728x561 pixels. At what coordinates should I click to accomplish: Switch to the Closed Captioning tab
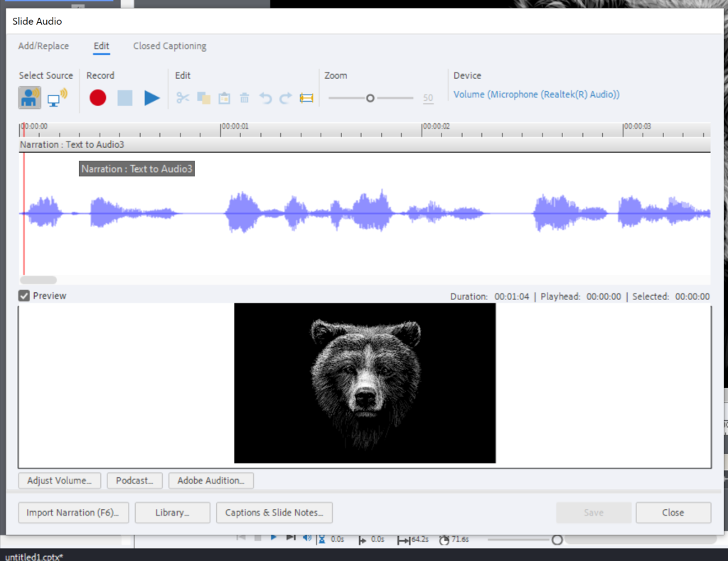coord(169,46)
